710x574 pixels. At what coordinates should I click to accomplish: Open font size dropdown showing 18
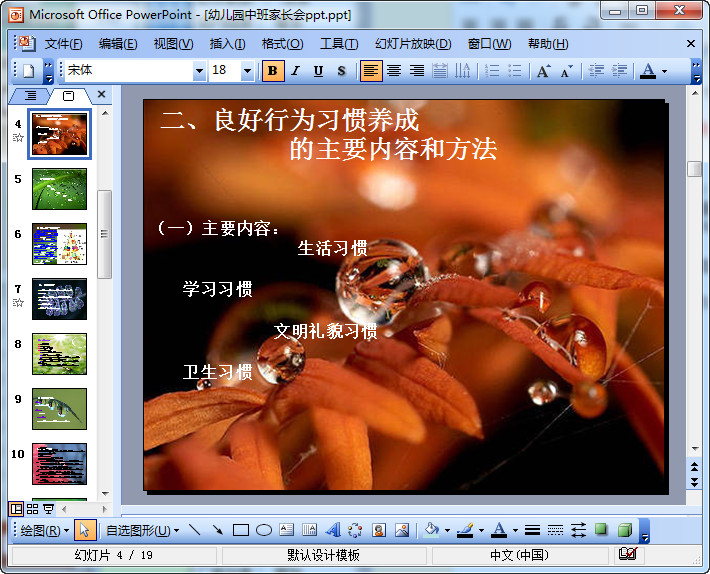click(x=247, y=71)
